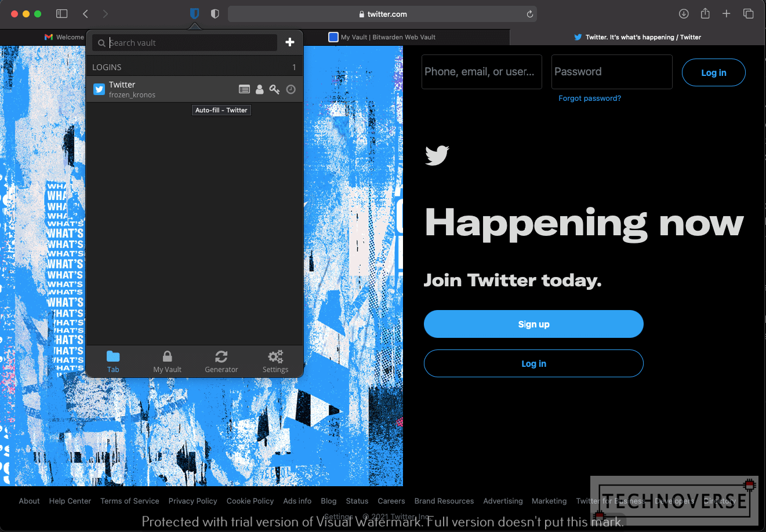This screenshot has height=532, width=766.
Task: Click the Phone, email, or username field
Action: [482, 72]
